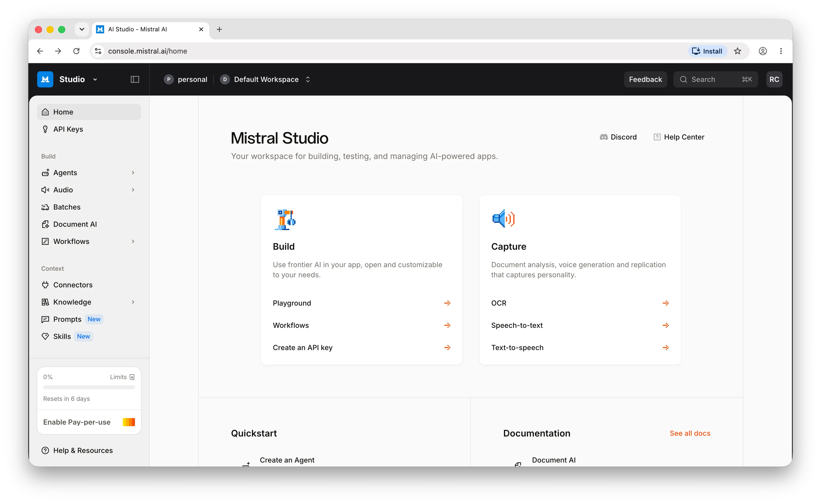This screenshot has width=821, height=504.
Task: Click the AI Studio - Mistral AI tab
Action: (150, 29)
